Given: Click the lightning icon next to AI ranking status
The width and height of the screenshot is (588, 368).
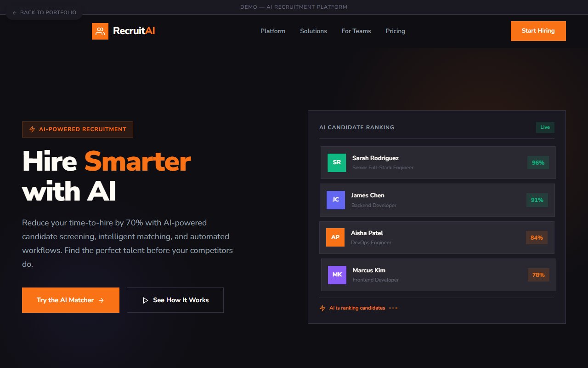Looking at the screenshot, I should 322,308.
